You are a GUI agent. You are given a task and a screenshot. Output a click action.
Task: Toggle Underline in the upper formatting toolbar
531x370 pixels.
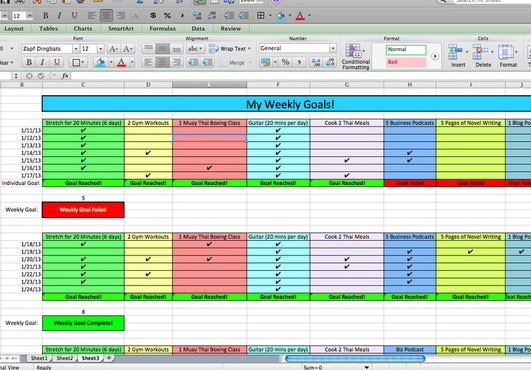(x=74, y=16)
